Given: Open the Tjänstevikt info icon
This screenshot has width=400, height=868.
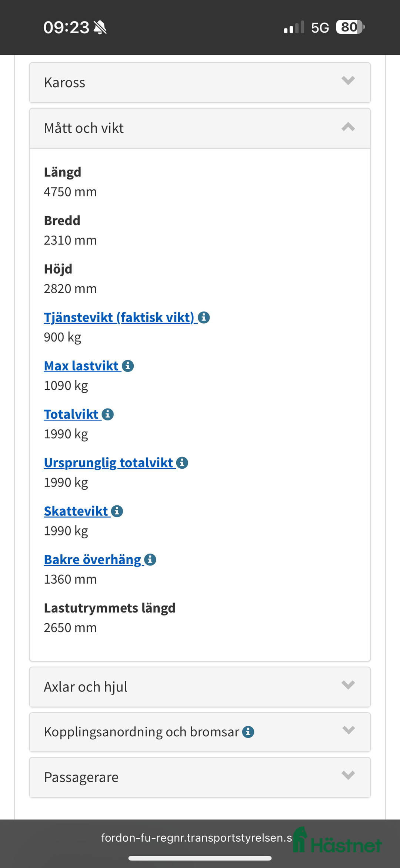Looking at the screenshot, I should pos(204,318).
